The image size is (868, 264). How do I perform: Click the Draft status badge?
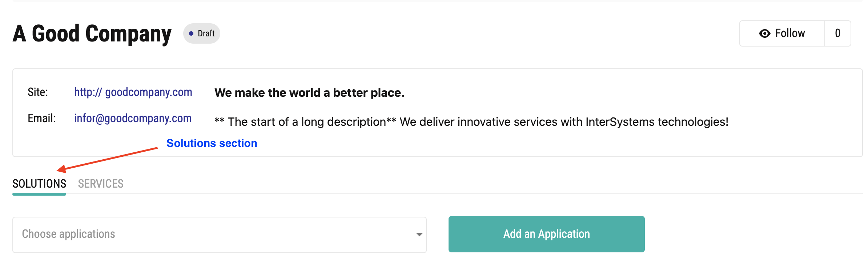(x=202, y=33)
